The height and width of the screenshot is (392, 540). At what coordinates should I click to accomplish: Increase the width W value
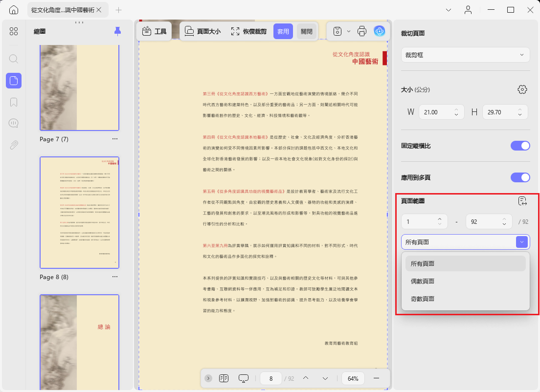coord(456,110)
